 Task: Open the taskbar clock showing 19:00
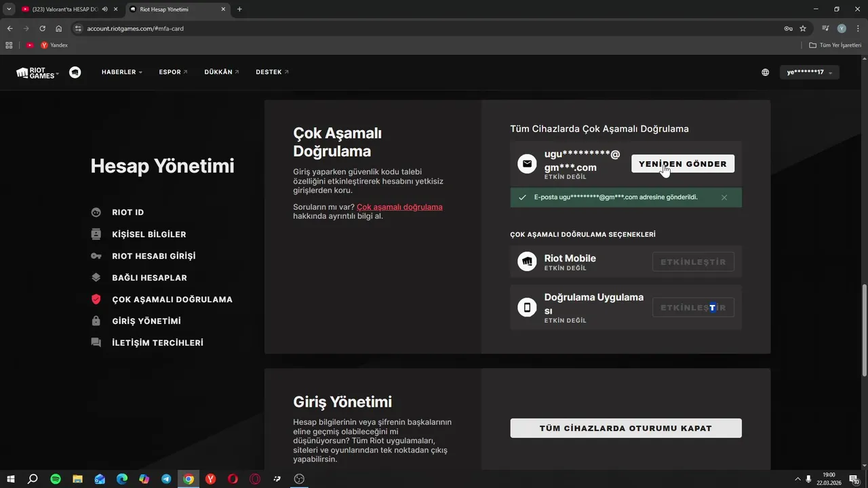(x=829, y=479)
